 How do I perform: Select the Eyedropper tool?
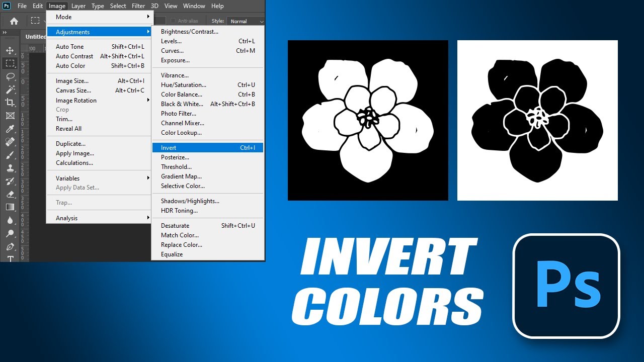point(10,129)
